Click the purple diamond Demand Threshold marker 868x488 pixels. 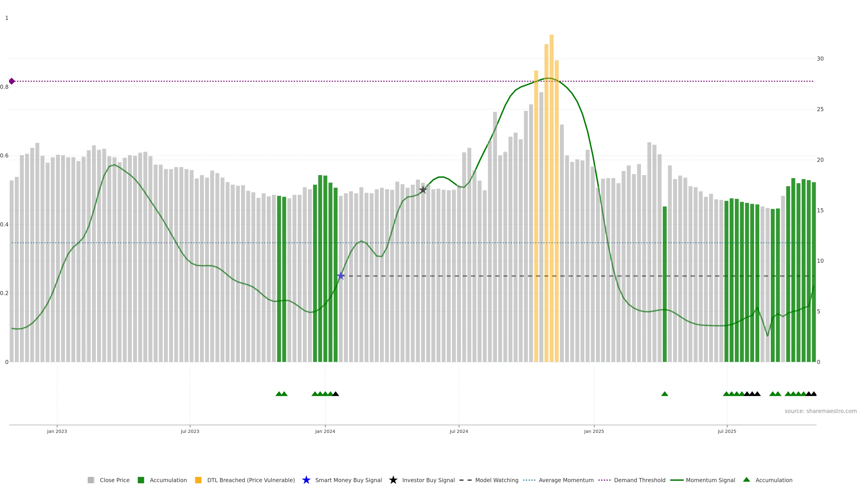12,81
